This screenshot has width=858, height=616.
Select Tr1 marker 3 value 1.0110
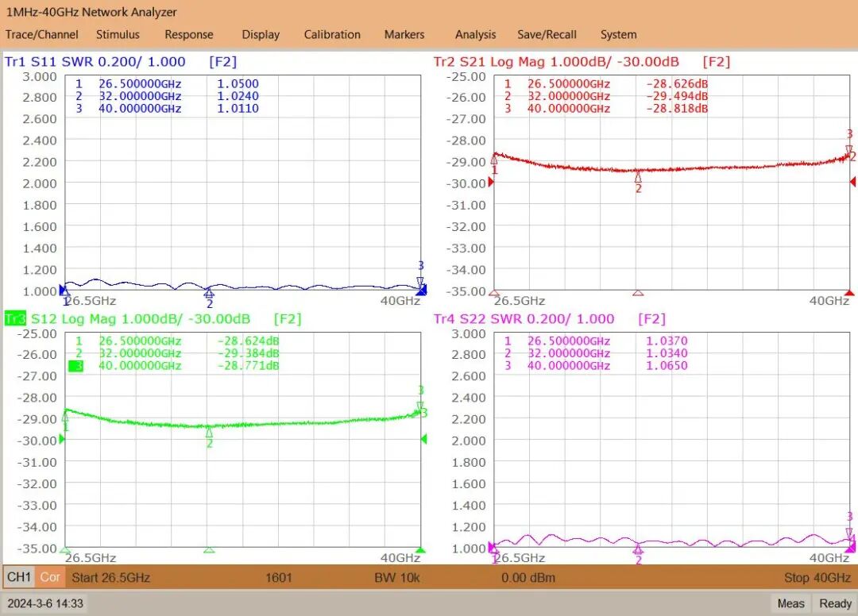pyautogui.click(x=238, y=108)
